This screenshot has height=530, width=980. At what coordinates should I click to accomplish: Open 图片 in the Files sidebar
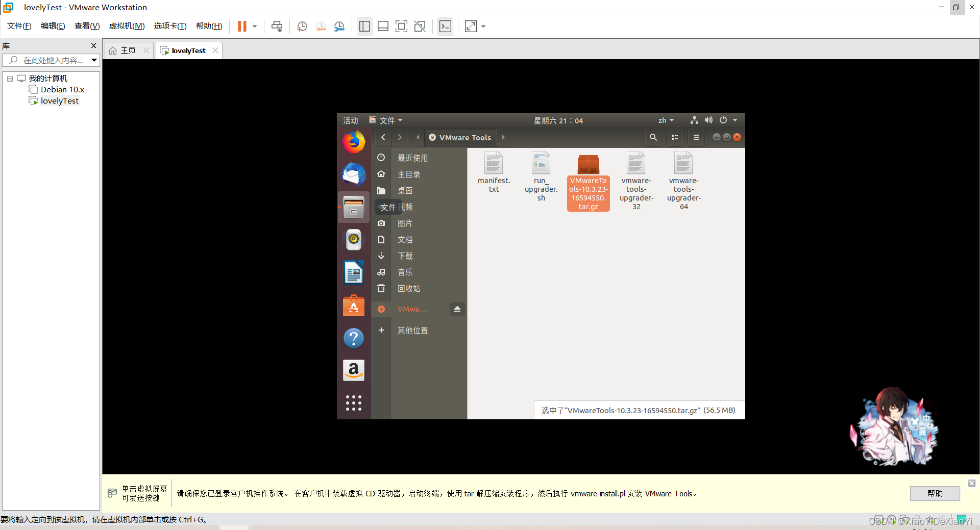tap(419, 223)
